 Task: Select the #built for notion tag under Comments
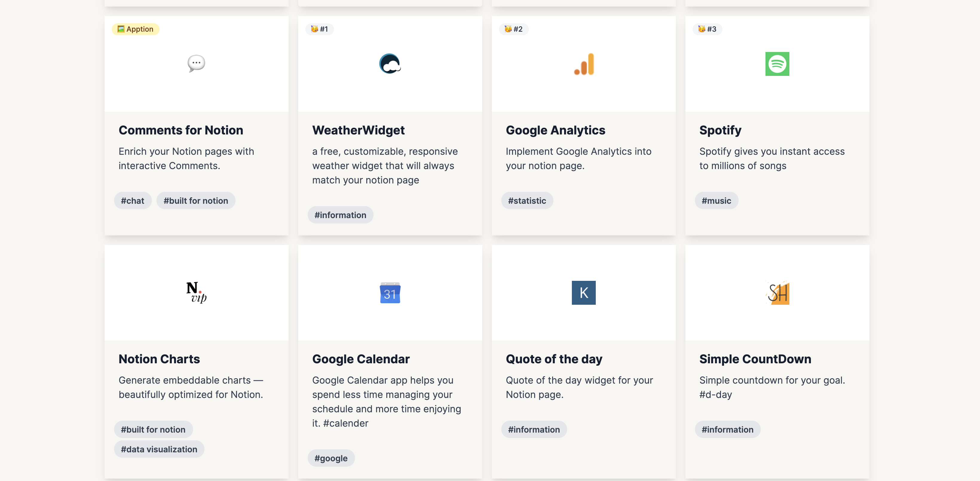195,200
